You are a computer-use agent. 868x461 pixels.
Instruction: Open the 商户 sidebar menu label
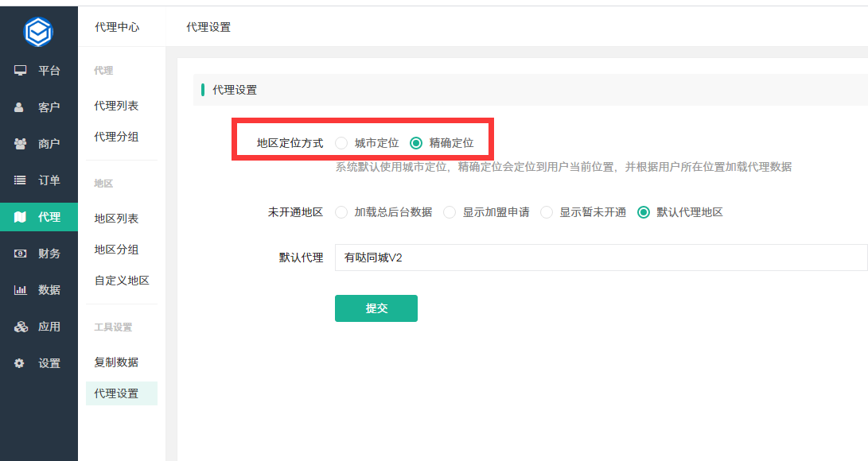[x=49, y=144]
